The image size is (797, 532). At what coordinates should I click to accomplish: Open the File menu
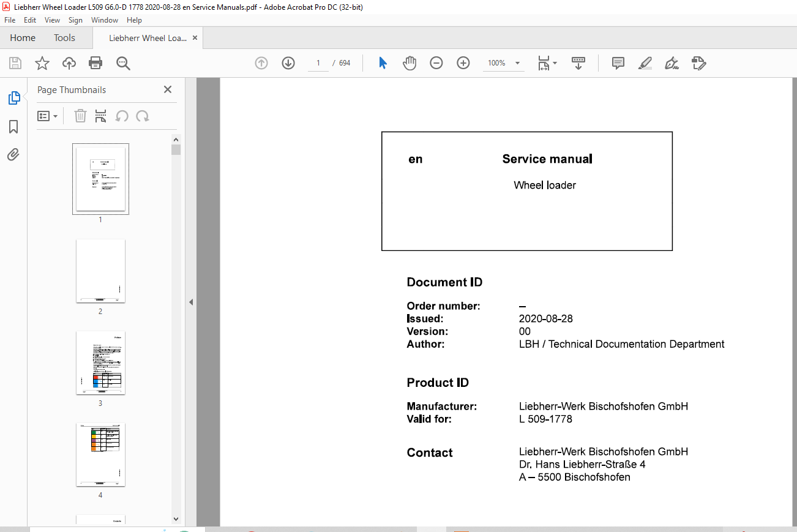[x=10, y=20]
